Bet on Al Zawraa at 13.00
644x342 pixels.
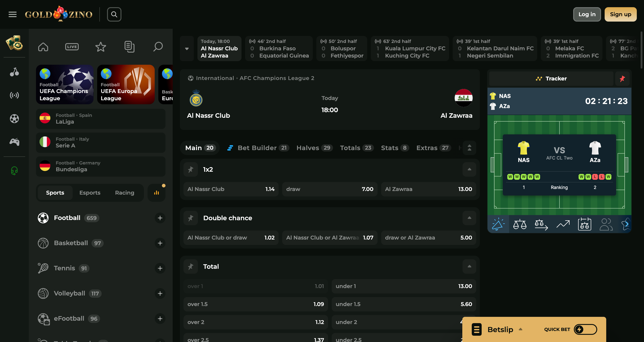[429, 189]
